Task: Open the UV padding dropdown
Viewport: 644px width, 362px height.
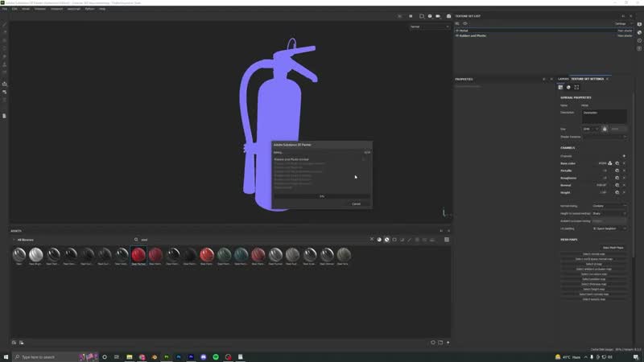Action: [609, 228]
